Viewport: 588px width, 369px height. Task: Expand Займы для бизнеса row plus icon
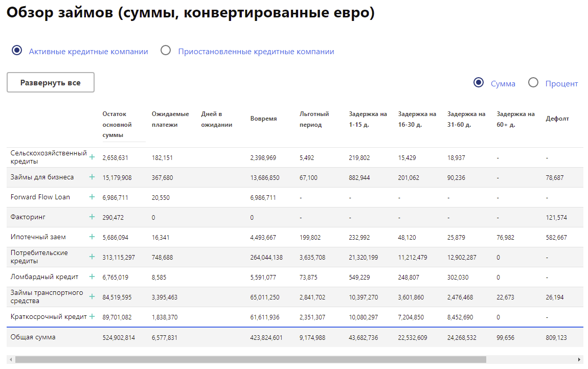(92, 177)
